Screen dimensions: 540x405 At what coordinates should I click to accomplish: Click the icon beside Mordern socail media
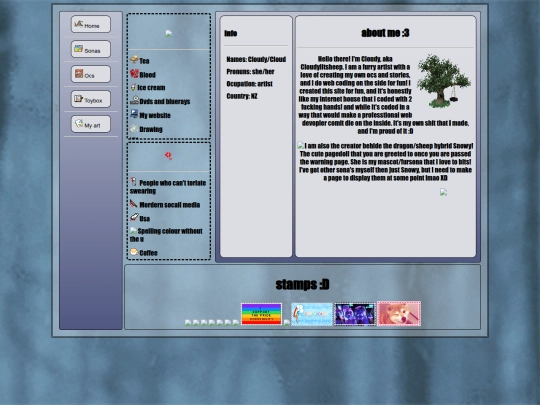(134, 204)
